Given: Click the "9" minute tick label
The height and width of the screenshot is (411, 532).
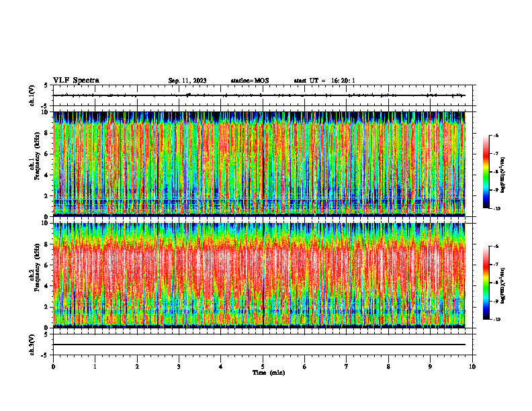Looking at the screenshot, I should 430,367.
